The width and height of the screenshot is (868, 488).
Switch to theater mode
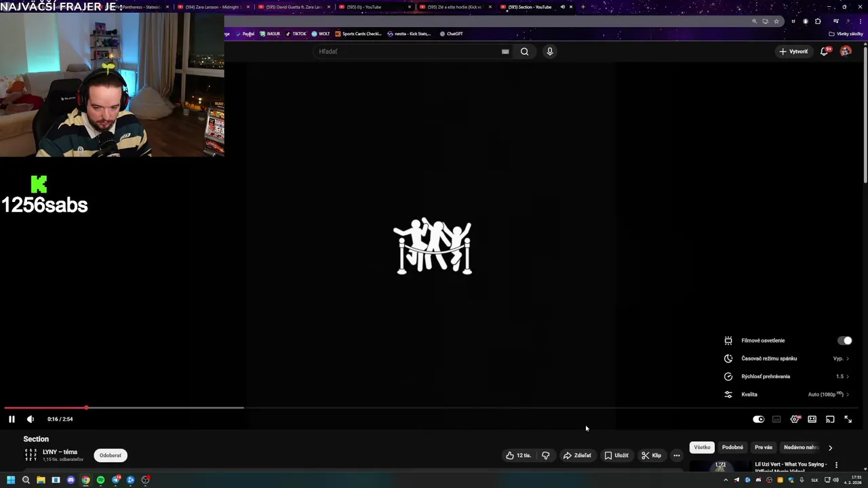click(812, 420)
